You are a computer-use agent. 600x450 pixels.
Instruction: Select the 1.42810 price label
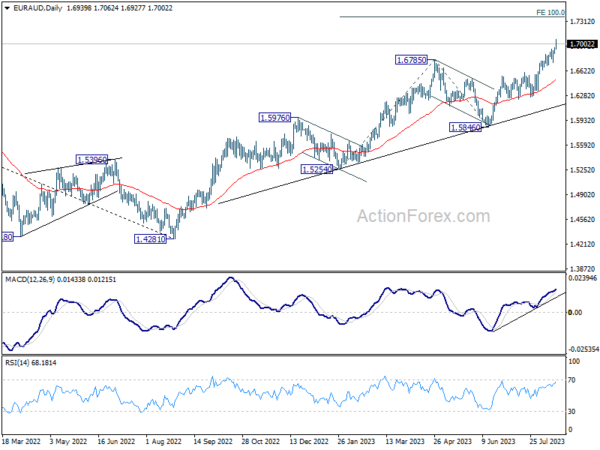tap(150, 239)
